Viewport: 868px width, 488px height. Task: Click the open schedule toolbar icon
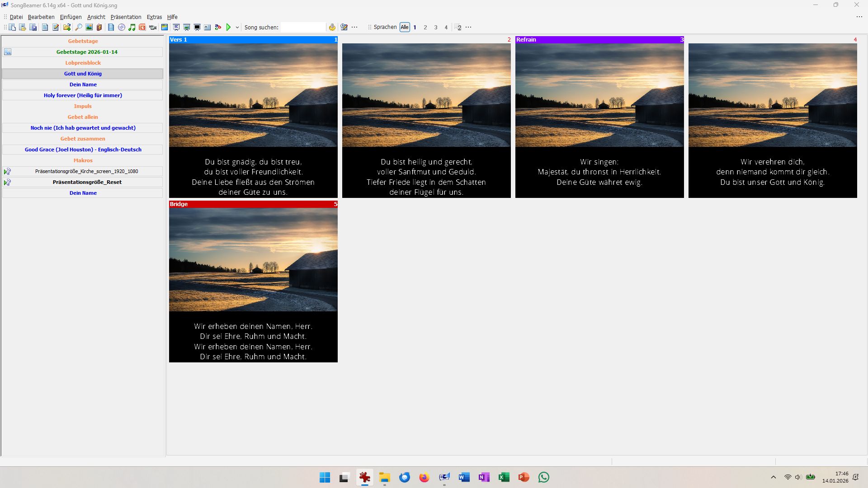pyautogui.click(x=23, y=27)
